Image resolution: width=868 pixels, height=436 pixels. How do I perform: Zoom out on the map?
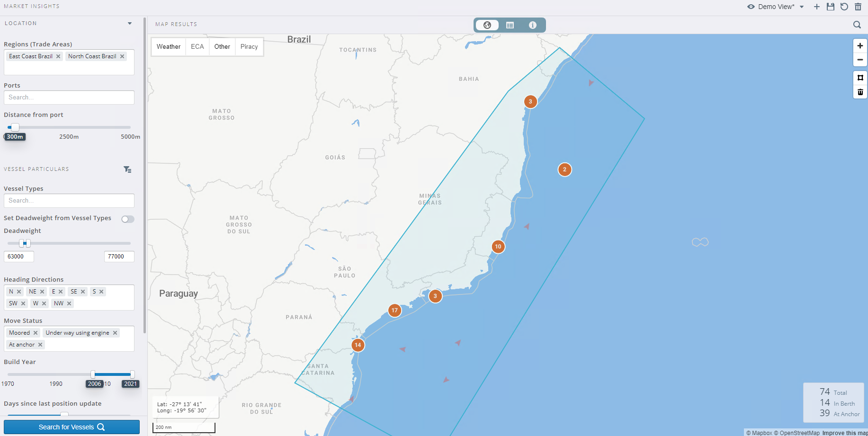tap(860, 60)
